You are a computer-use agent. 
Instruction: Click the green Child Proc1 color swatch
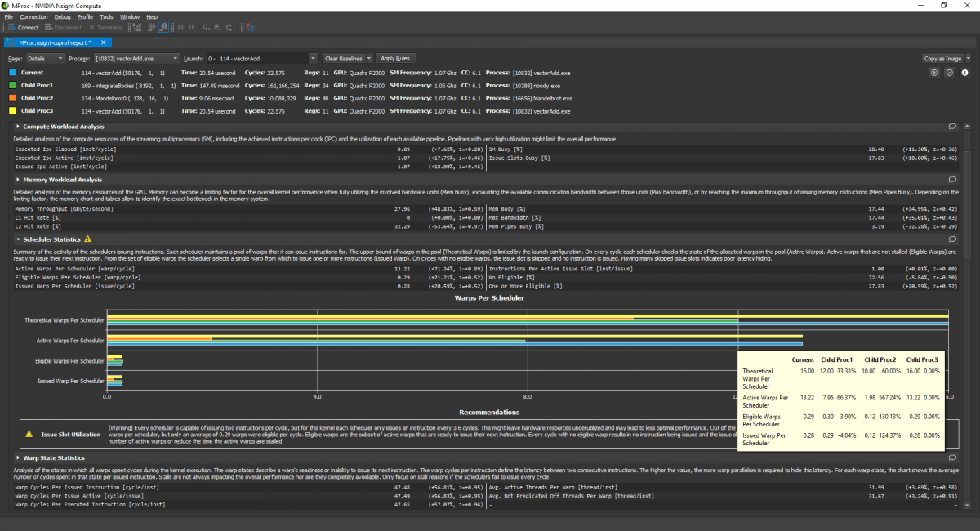(x=12, y=85)
